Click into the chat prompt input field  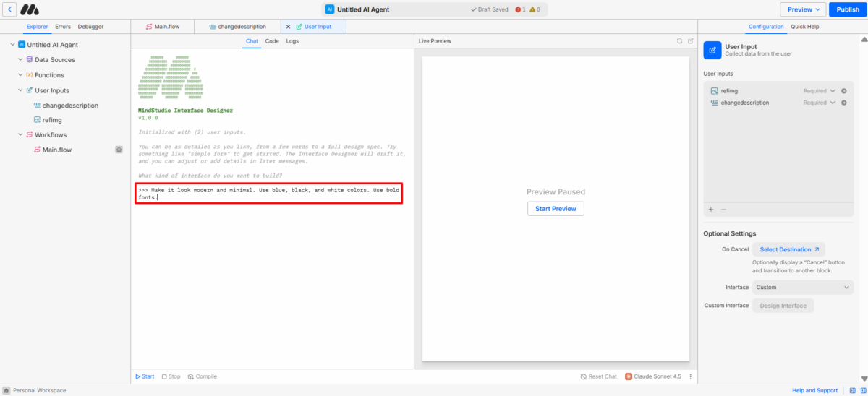pyautogui.click(x=269, y=194)
